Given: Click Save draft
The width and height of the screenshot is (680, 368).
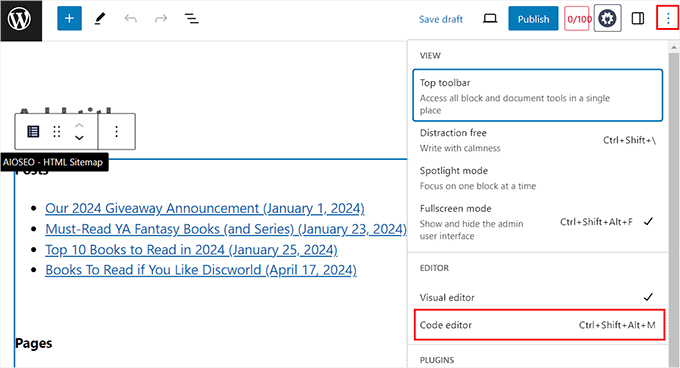Looking at the screenshot, I should click(441, 19).
